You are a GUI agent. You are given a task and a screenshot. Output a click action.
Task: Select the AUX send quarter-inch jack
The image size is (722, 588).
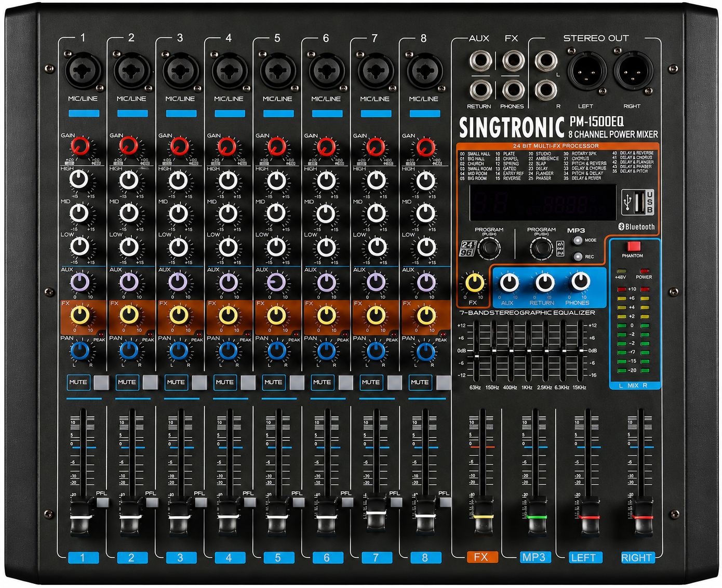pos(480,61)
